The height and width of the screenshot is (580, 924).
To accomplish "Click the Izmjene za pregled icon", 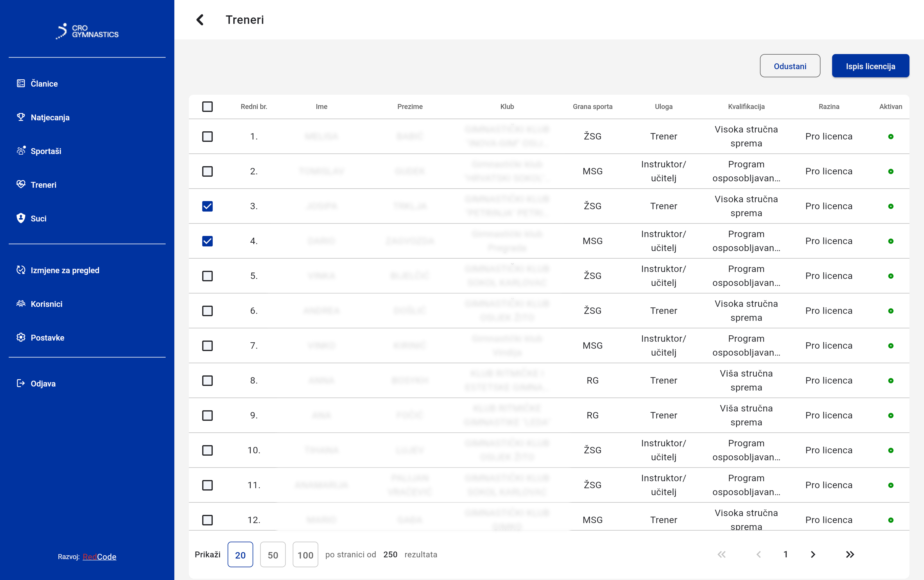I will (21, 270).
